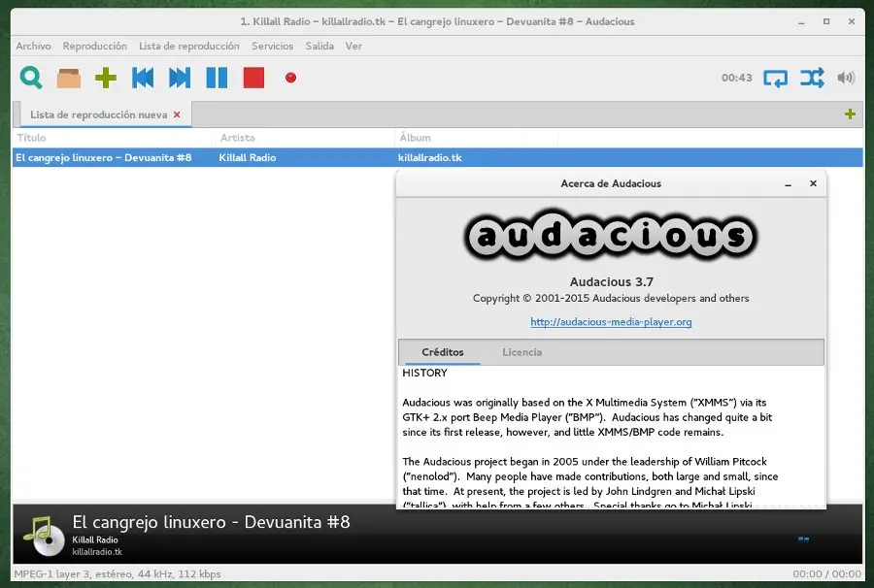Switch to the Créditos tab

click(x=443, y=352)
